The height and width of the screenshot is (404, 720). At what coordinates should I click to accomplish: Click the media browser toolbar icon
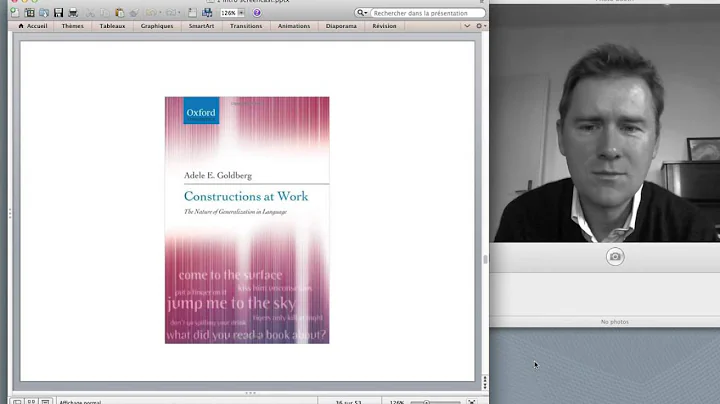click(207, 13)
